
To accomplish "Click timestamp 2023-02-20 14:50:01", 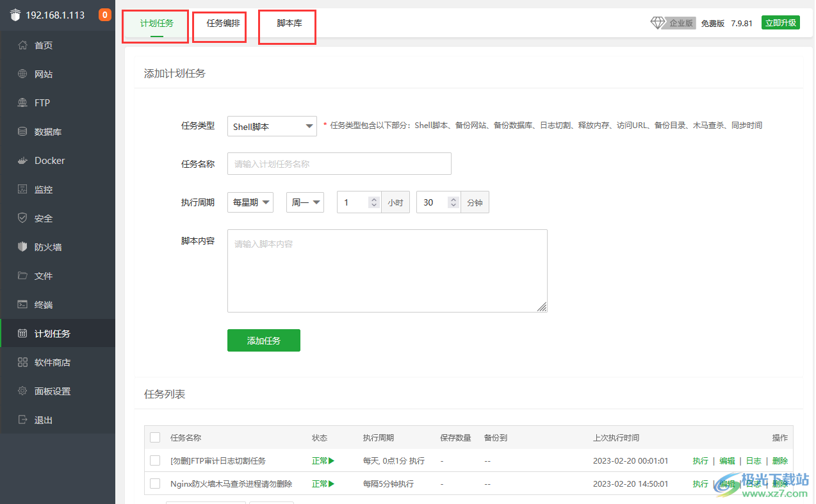I will pyautogui.click(x=631, y=484).
